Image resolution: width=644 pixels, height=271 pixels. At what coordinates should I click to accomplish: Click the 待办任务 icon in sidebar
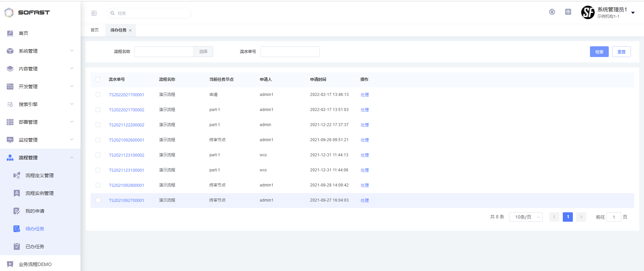point(16,229)
